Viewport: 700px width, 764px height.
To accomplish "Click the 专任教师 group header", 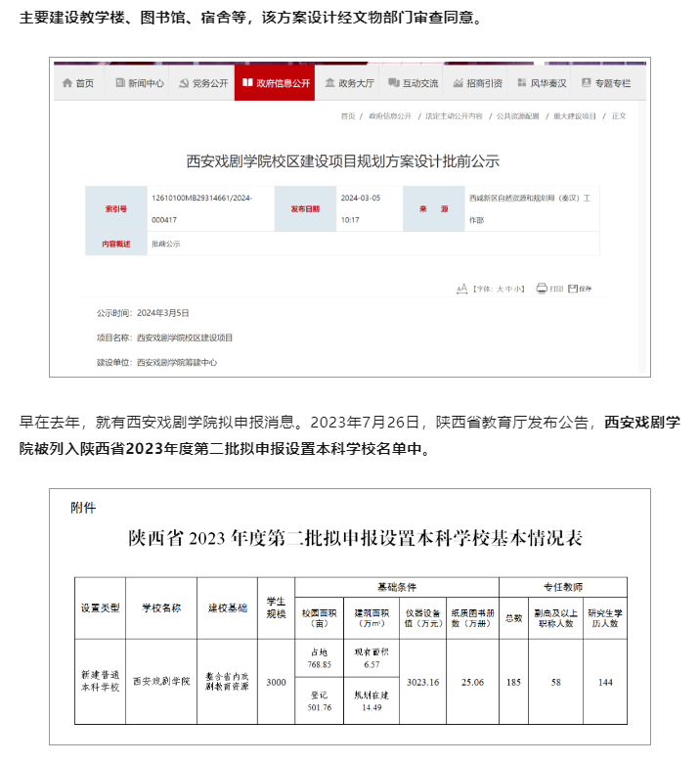I will coord(563,587).
